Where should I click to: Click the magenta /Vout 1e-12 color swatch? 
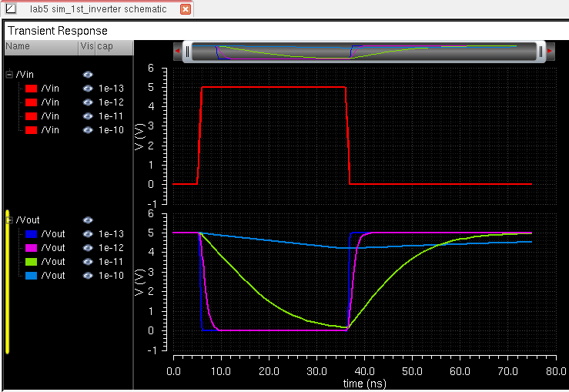[31, 248]
